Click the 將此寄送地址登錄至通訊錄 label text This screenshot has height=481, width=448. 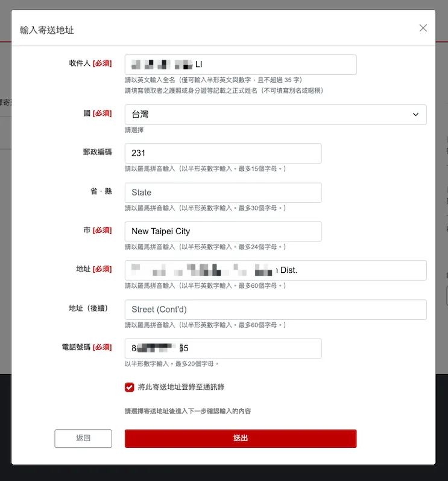coord(181,387)
